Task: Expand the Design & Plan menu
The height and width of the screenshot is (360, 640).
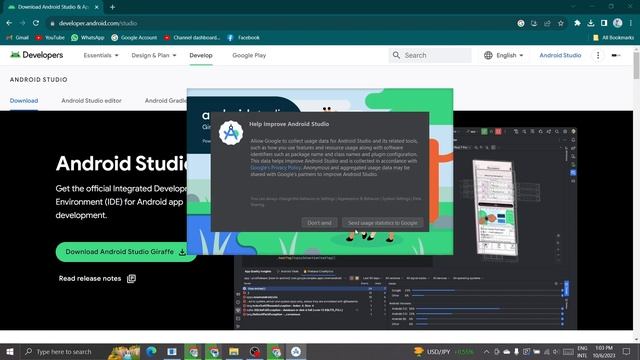Action: coord(154,55)
